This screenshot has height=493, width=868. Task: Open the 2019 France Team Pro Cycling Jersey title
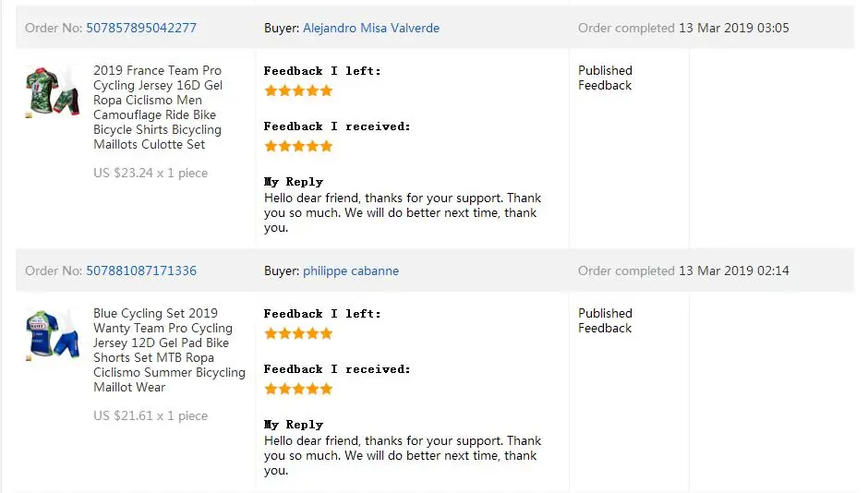coord(158,107)
